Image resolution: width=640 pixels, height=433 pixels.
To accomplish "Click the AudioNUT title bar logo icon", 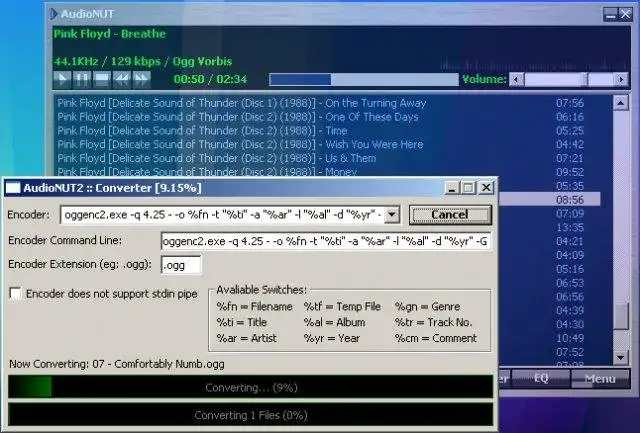I will 53,14.
